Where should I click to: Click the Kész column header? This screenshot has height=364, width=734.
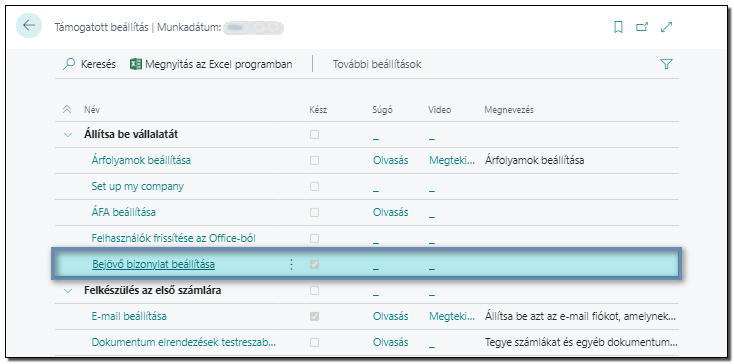[x=318, y=110]
